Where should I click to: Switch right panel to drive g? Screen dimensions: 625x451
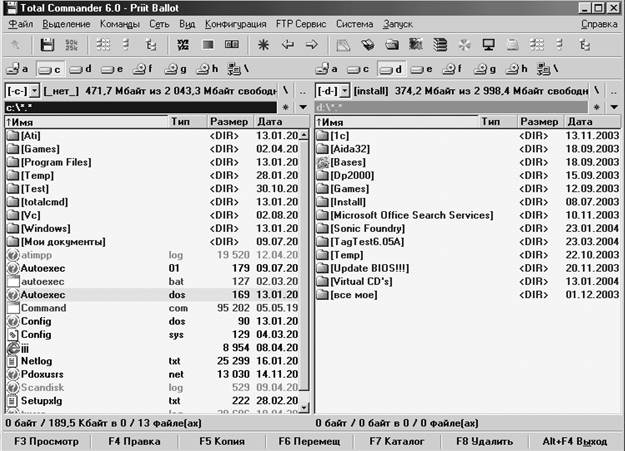[485, 69]
